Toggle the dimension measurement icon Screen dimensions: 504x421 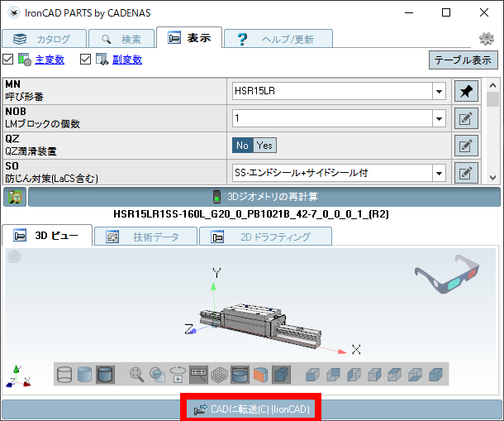click(240, 375)
